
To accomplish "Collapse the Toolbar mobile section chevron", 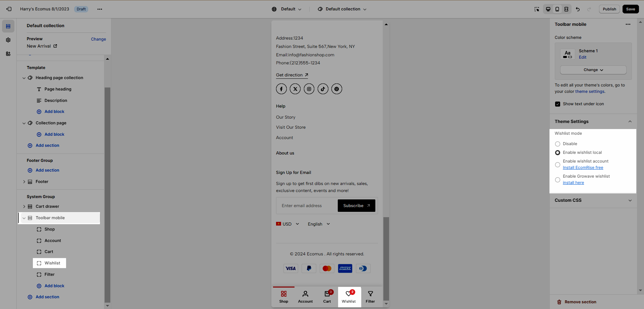I will [24, 218].
